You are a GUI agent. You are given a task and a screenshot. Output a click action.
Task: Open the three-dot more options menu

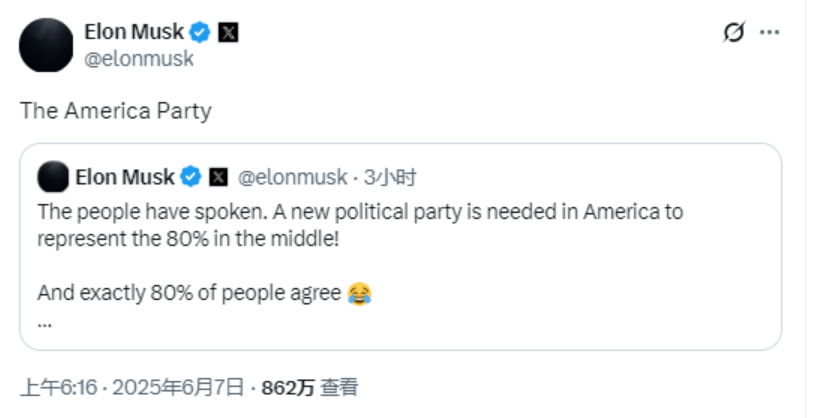(x=769, y=32)
